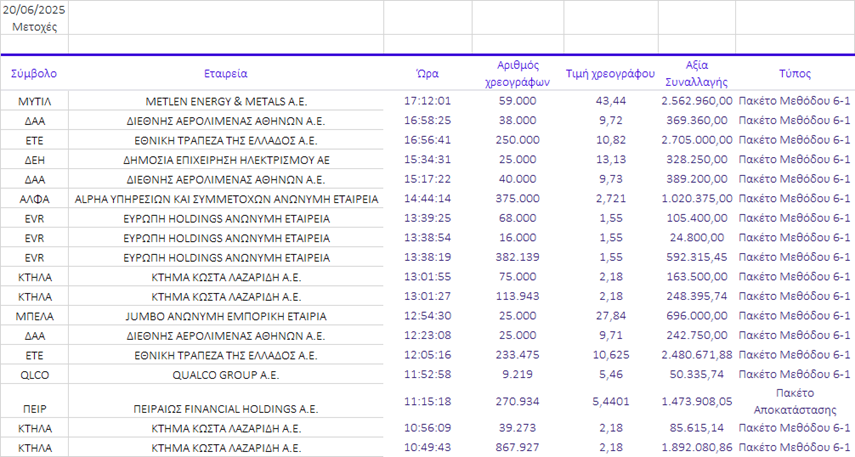Select the quantity 113.943 cell
The height and width of the screenshot is (457, 855).
pyautogui.click(x=517, y=296)
